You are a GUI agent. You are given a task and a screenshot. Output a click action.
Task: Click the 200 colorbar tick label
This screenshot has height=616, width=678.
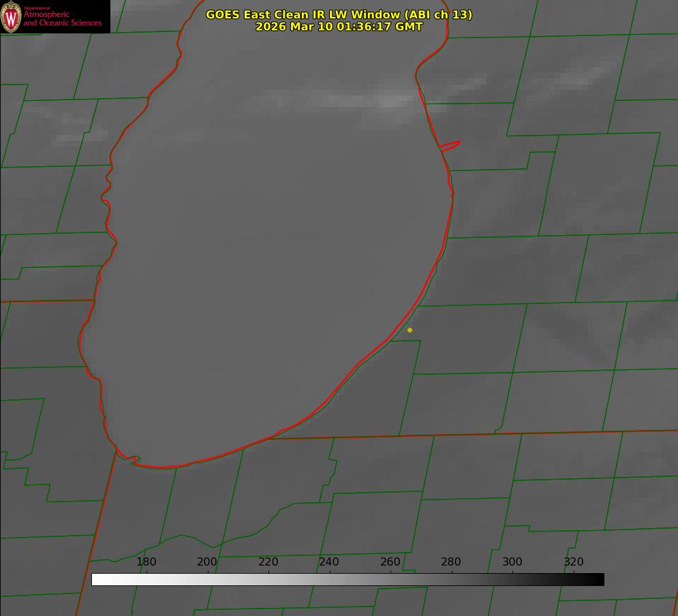tap(207, 562)
